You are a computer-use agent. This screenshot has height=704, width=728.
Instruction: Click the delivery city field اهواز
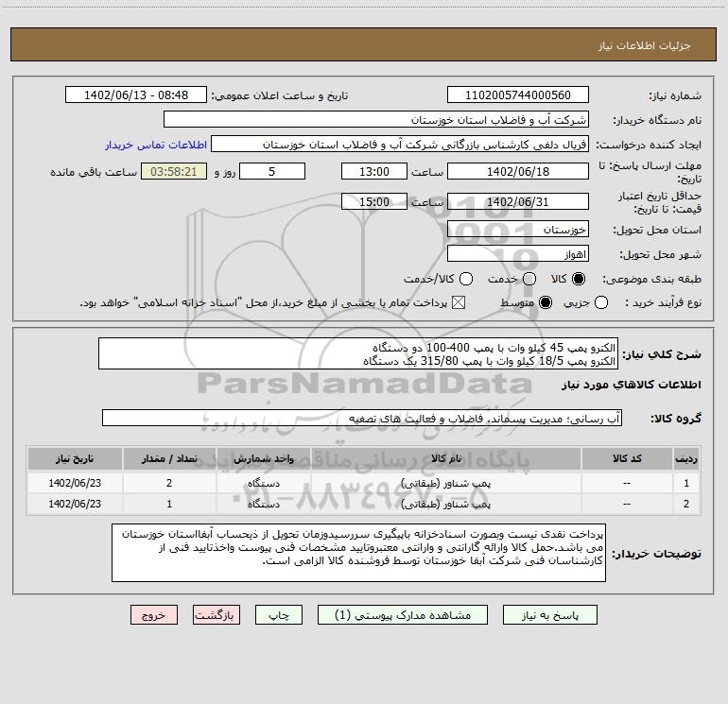[518, 254]
